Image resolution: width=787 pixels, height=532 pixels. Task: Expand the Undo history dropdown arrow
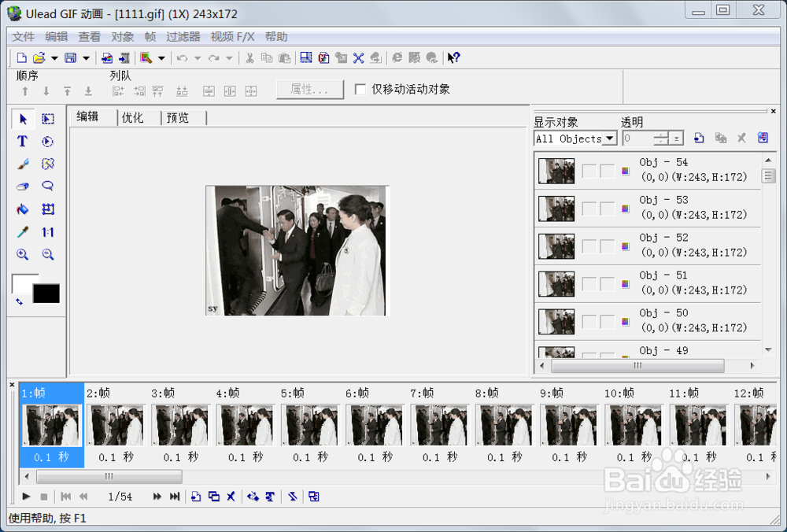[198, 58]
